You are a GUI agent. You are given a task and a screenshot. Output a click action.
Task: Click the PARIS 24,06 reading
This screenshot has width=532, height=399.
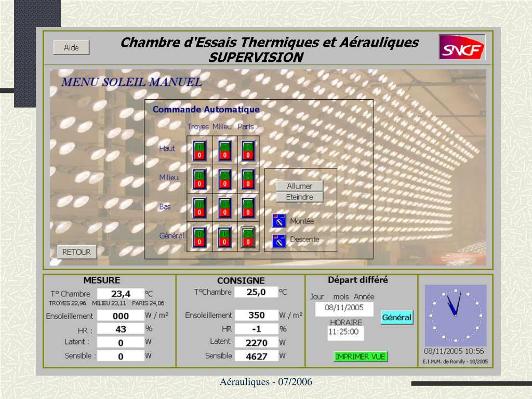148,303
